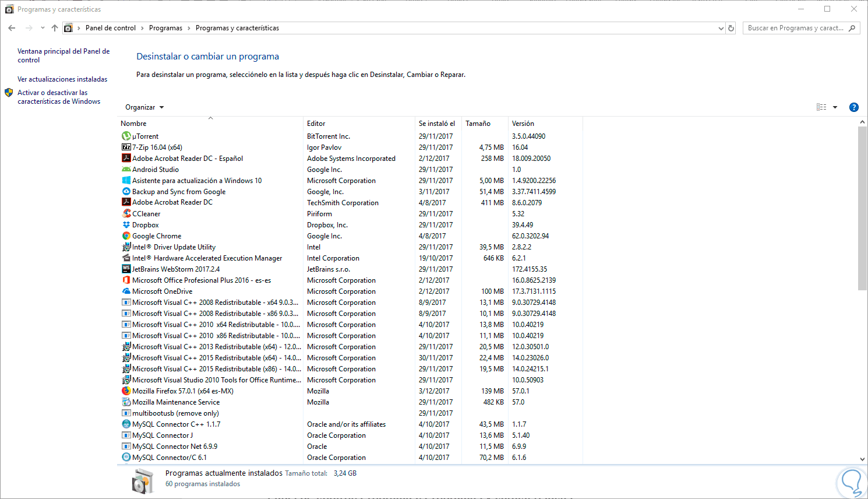
Task: Sort the list by the Nombre column
Action: pos(210,124)
